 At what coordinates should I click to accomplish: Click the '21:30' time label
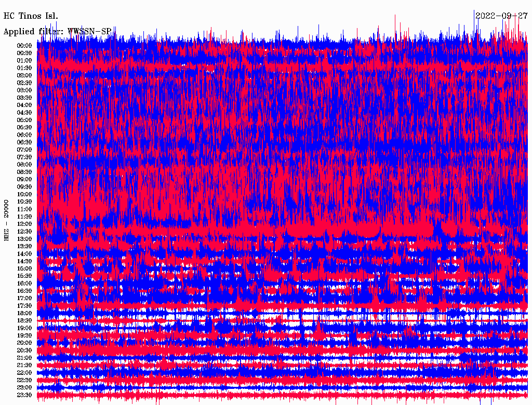(24, 366)
